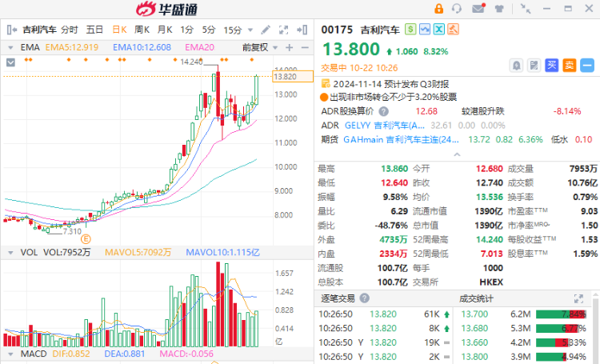Click the 7.310 low price annotation
Viewport: 600px width, 364px height.
tap(72, 231)
